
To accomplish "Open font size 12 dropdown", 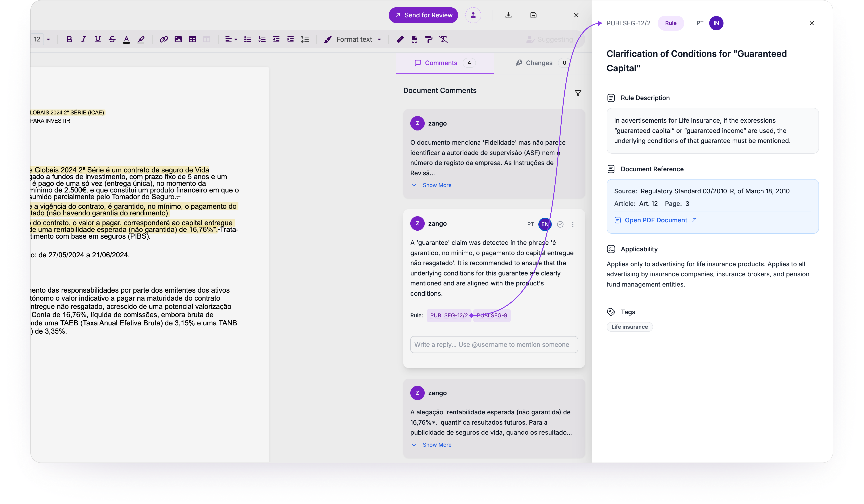I will click(x=48, y=39).
